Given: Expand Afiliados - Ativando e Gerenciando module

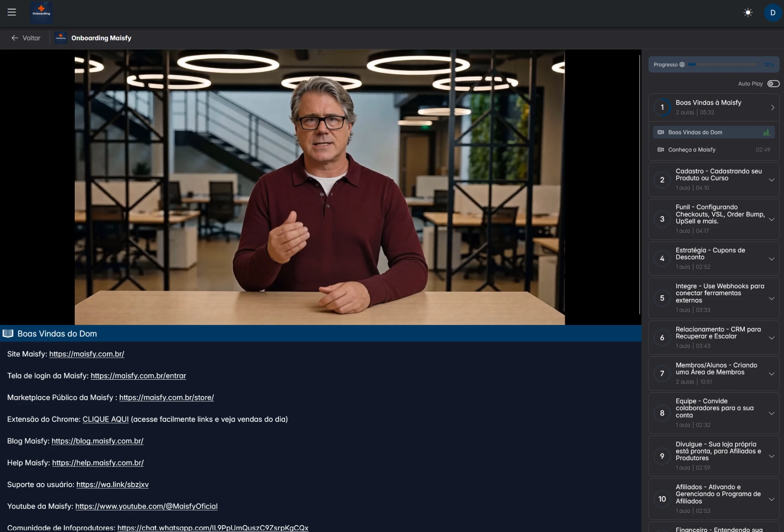Looking at the screenshot, I should click(x=772, y=499).
